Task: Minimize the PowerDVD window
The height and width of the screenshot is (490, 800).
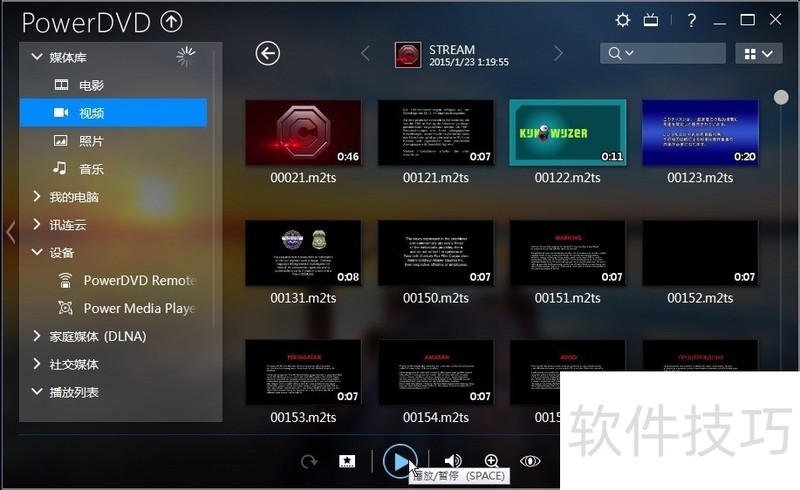Action: pyautogui.click(x=720, y=22)
